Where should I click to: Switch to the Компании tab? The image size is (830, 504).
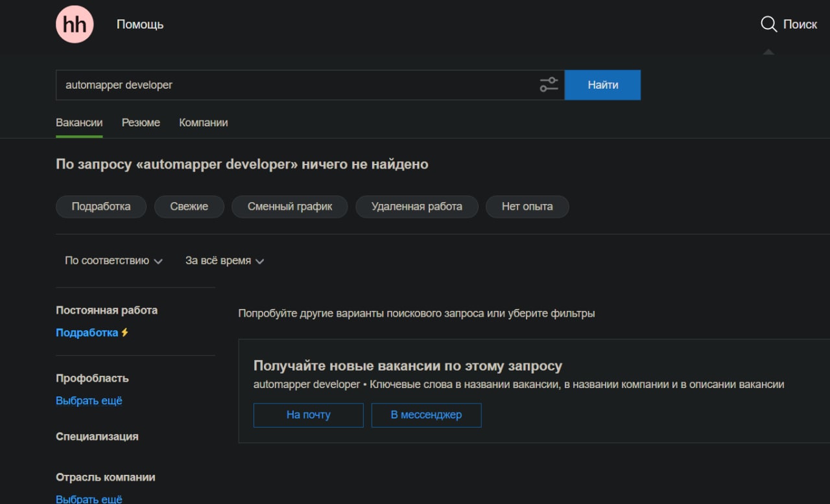[x=203, y=122]
